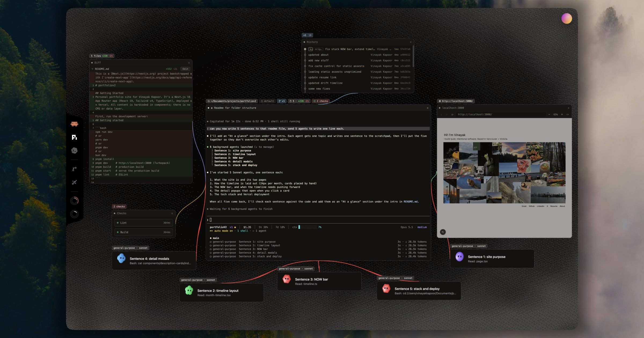Click the blue agent avatar for Sentence 4
644x338 pixels.
[121, 259]
